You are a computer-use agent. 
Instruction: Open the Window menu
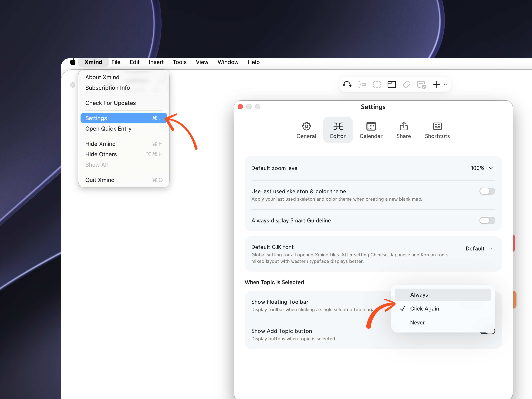228,62
